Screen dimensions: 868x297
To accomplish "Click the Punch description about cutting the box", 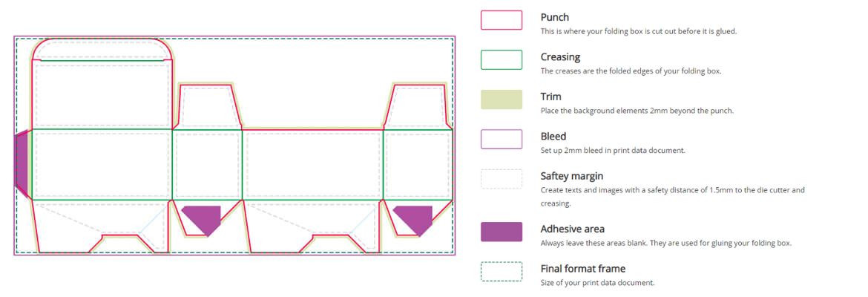I will (638, 31).
